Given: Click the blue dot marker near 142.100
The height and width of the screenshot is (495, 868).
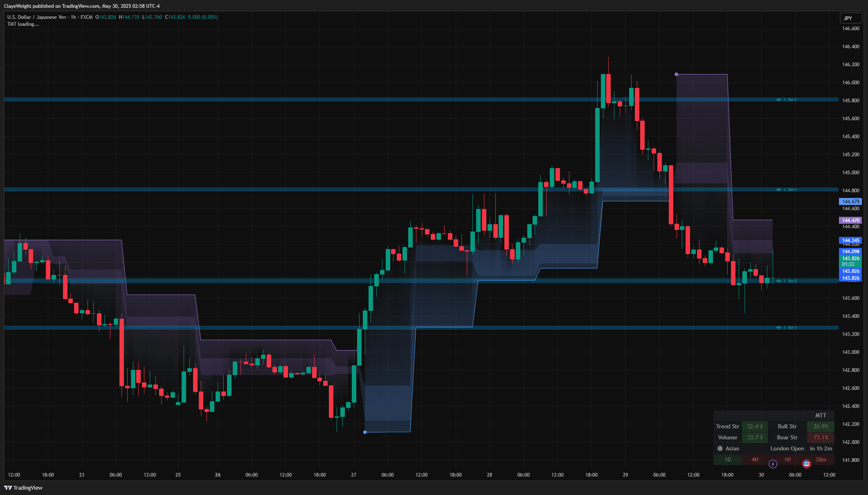Looking at the screenshot, I should pos(365,432).
